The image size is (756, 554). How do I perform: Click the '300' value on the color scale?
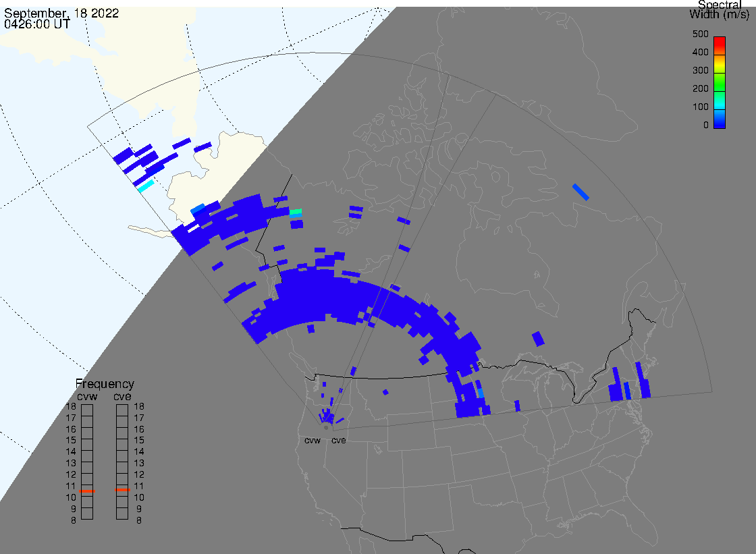point(701,70)
